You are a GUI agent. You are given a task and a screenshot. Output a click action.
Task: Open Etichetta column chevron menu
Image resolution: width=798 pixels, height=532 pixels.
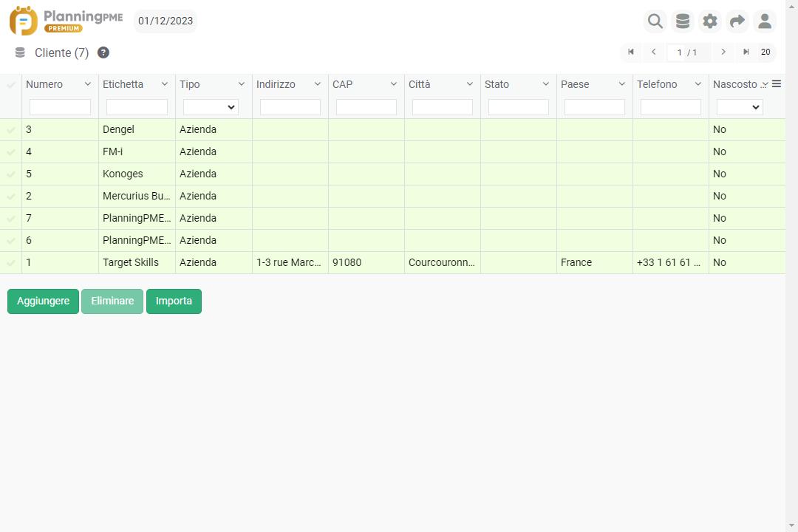click(164, 84)
